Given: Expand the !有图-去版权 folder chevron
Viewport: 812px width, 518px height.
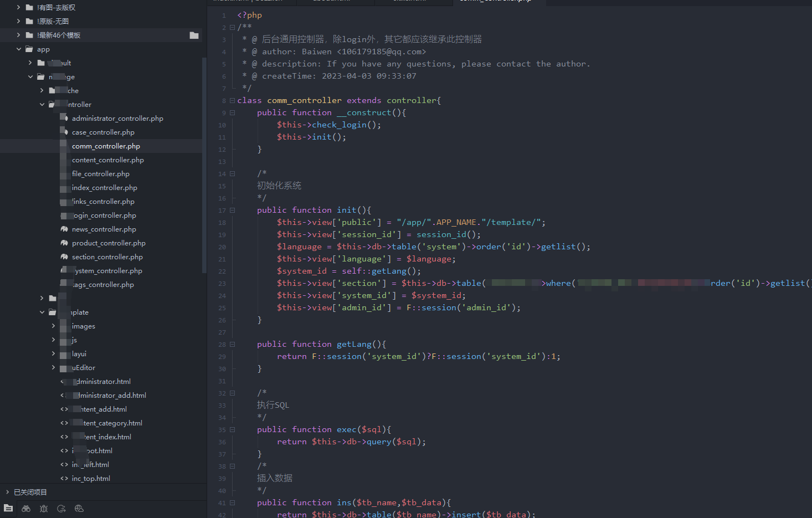Looking at the screenshot, I should [x=18, y=7].
